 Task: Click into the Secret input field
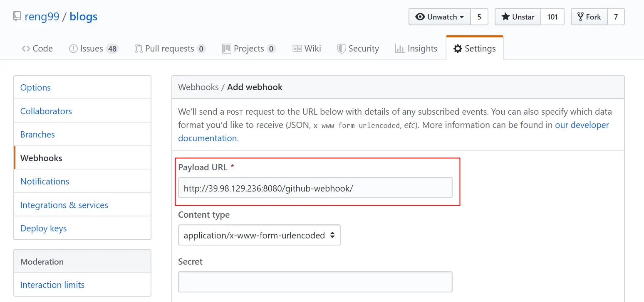[315, 282]
